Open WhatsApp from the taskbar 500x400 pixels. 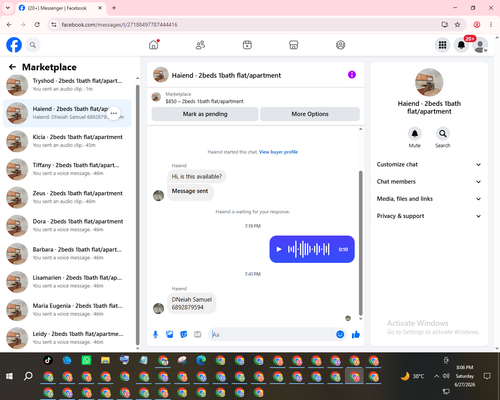[86, 360]
